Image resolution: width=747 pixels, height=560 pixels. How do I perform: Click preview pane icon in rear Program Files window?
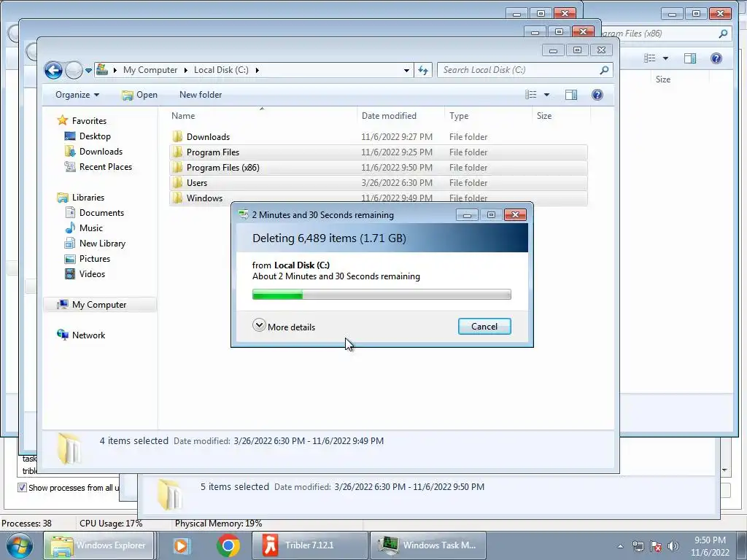(690, 58)
